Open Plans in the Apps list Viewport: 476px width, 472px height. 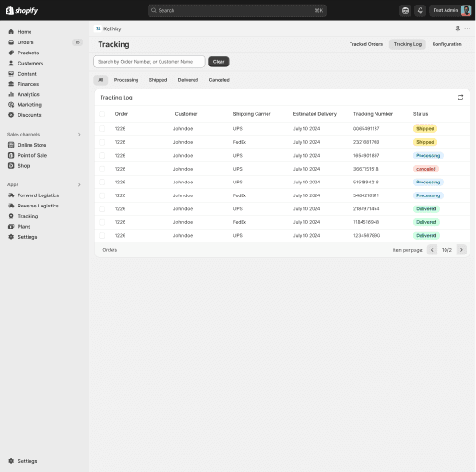pos(24,227)
